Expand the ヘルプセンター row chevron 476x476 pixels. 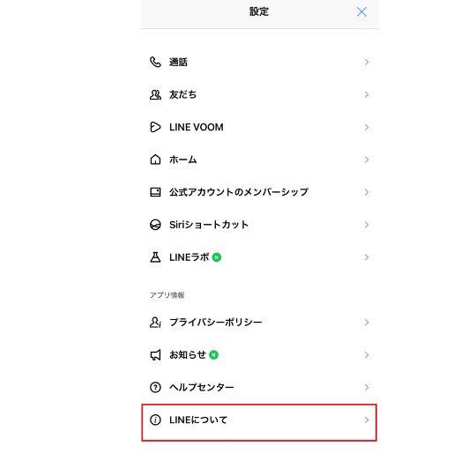pyautogui.click(x=367, y=387)
